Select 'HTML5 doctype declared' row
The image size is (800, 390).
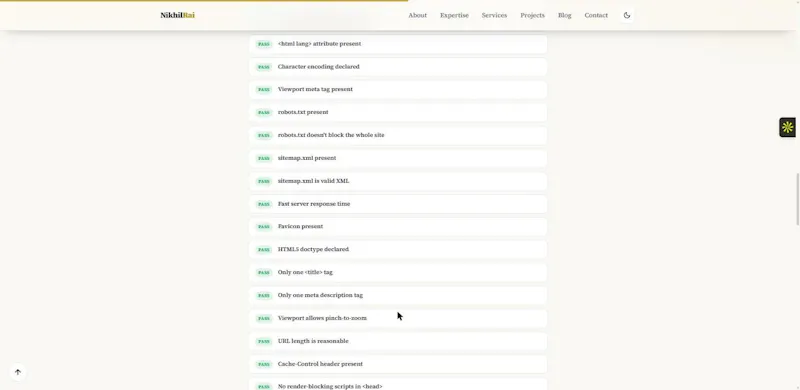[x=398, y=250]
